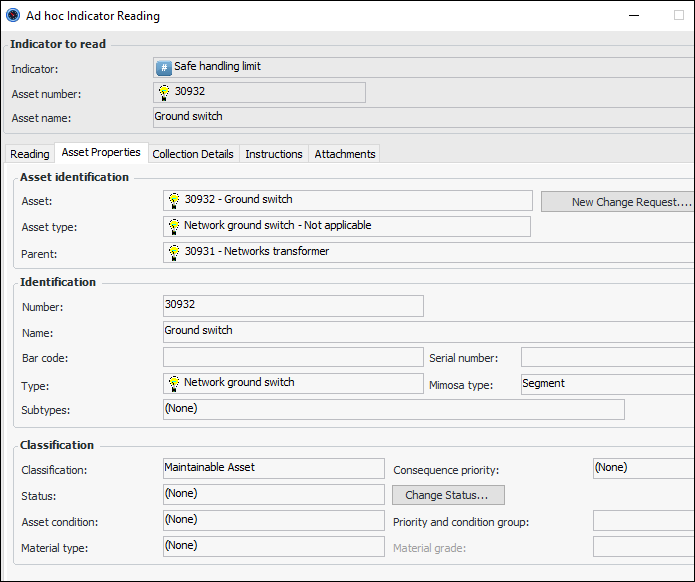Click the hash icon beside Safe handling limit
Viewport: 695px width, 582px height.
coord(164,67)
